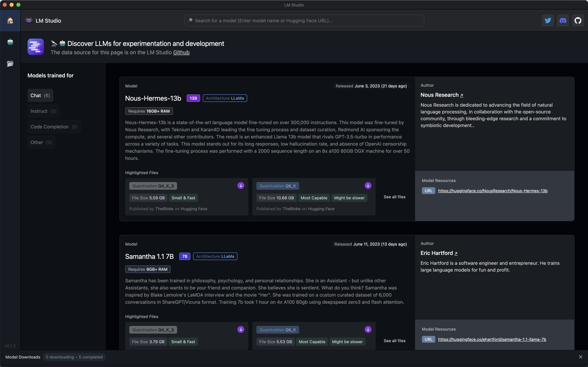The image size is (588, 367).
Task: Expand the Model Downloads panel
Action: [x=23, y=357]
